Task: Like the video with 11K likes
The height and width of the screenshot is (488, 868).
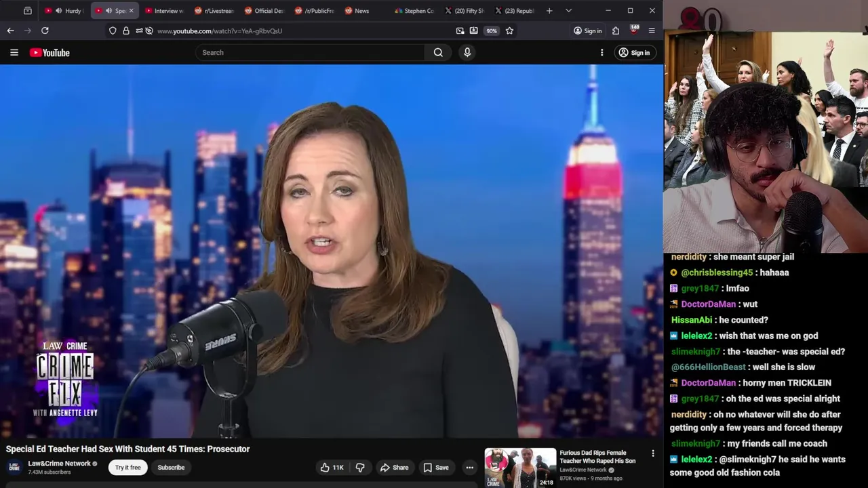Action: (x=332, y=467)
